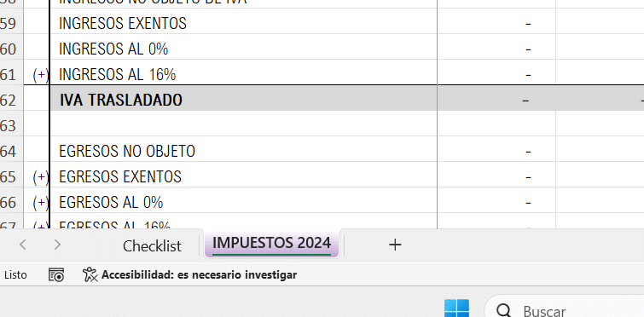The height and width of the screenshot is (317, 644).
Task: Select row header 63
Action: click(11, 124)
